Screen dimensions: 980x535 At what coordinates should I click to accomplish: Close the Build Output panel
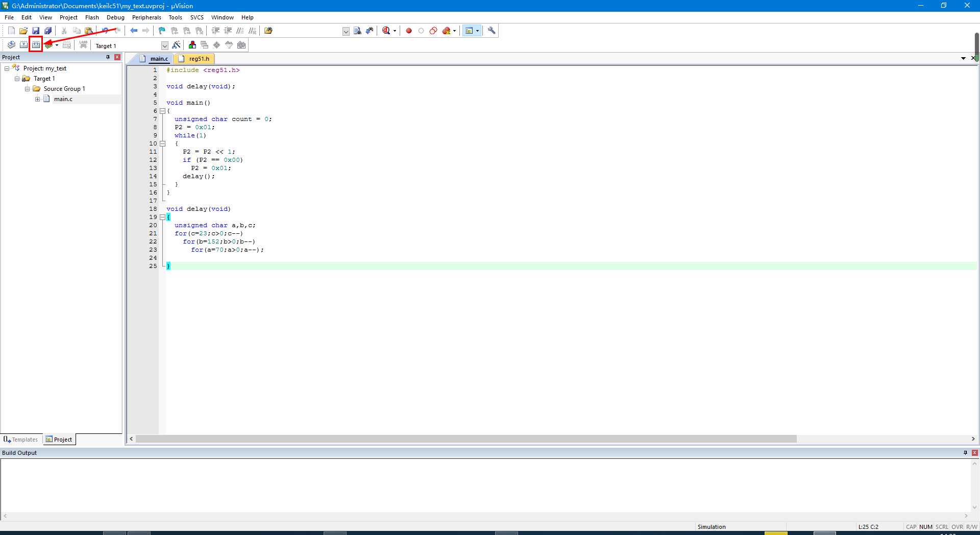click(x=975, y=453)
